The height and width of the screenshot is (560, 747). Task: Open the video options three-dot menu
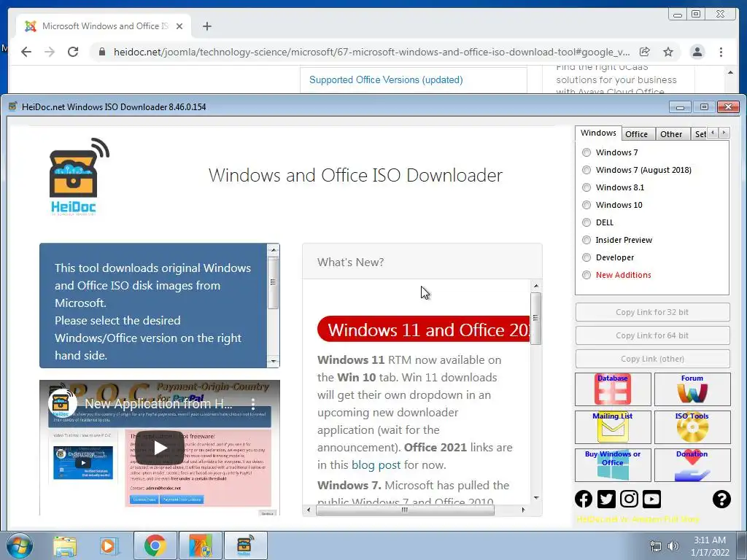[253, 404]
